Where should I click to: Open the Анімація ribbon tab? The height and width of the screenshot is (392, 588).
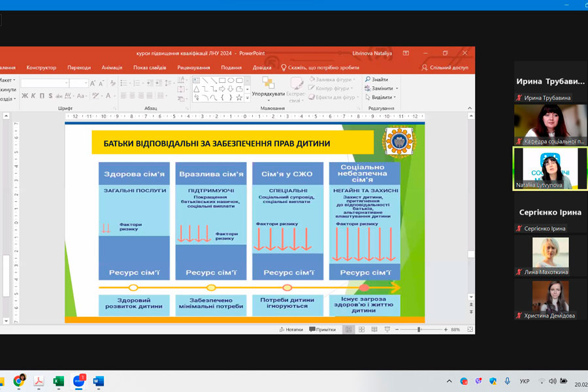(112, 67)
